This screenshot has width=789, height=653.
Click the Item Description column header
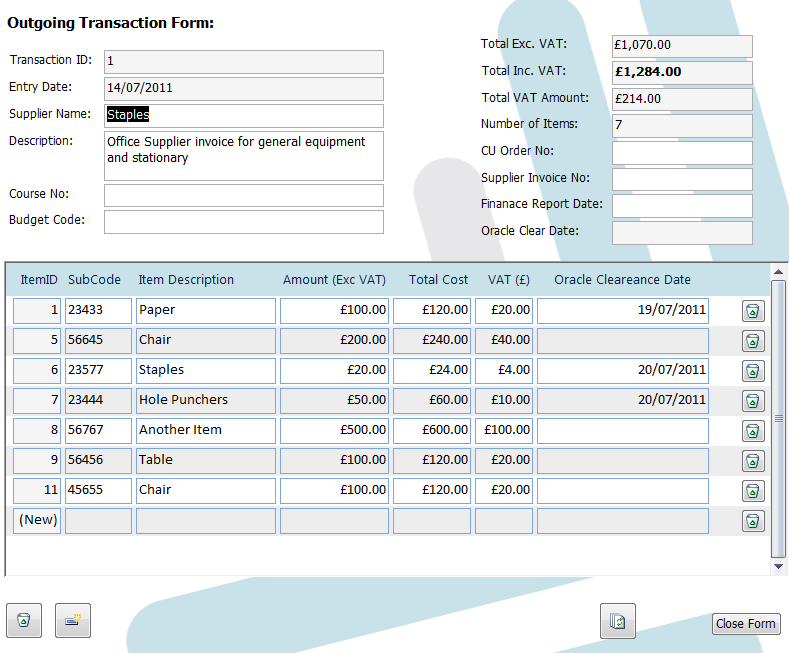click(x=186, y=280)
